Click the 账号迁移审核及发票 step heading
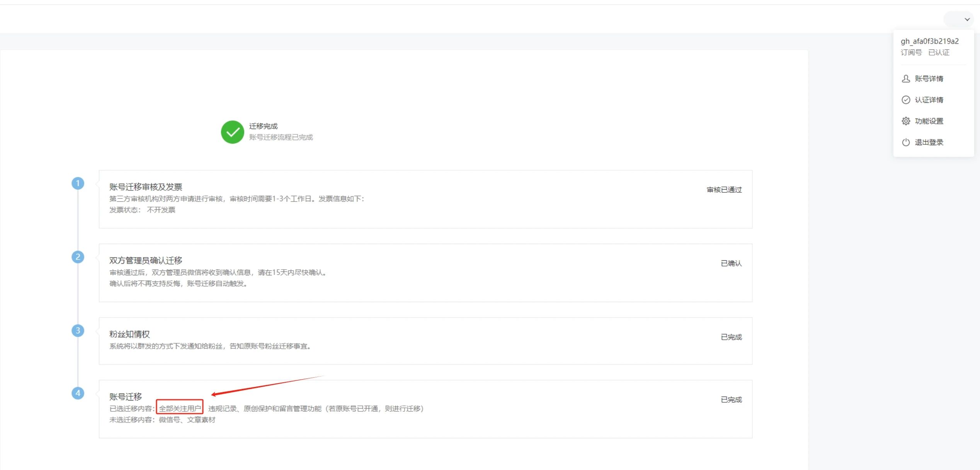 click(146, 187)
